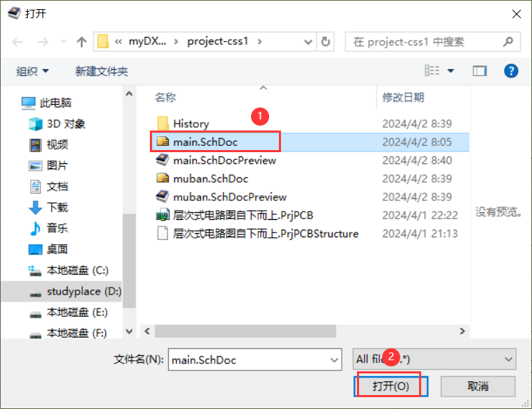The image size is (532, 409).
Task: Click the up-one-level arrow icon
Action: 82,42
